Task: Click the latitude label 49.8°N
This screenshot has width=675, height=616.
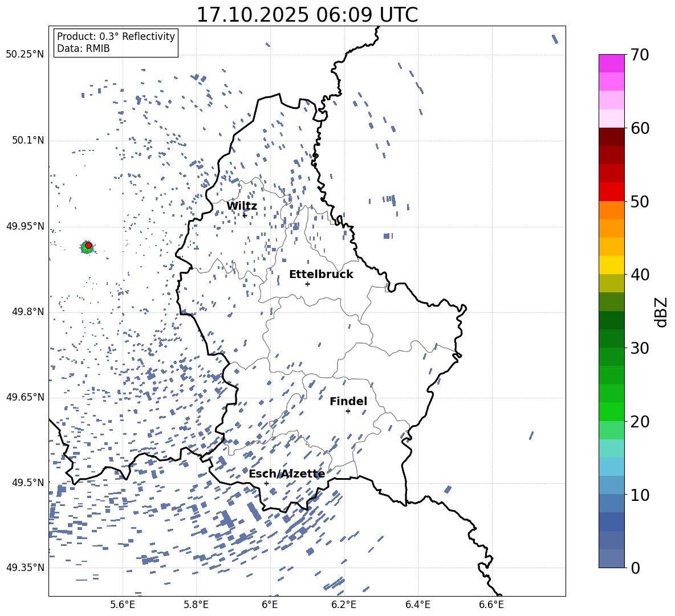Action: click(x=28, y=312)
